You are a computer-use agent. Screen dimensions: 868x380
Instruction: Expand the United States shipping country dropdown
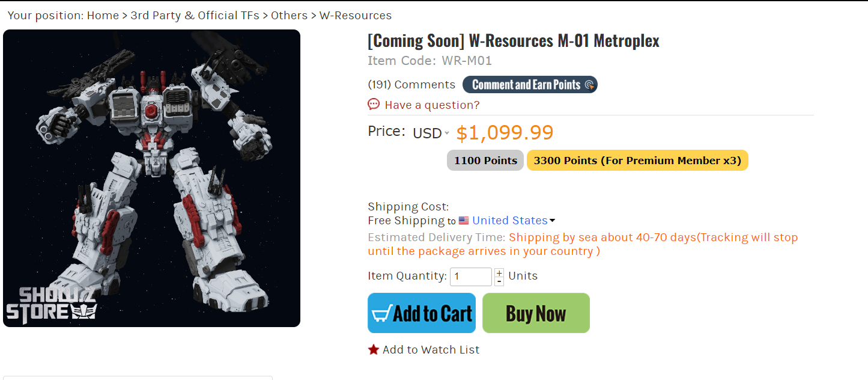click(x=552, y=221)
